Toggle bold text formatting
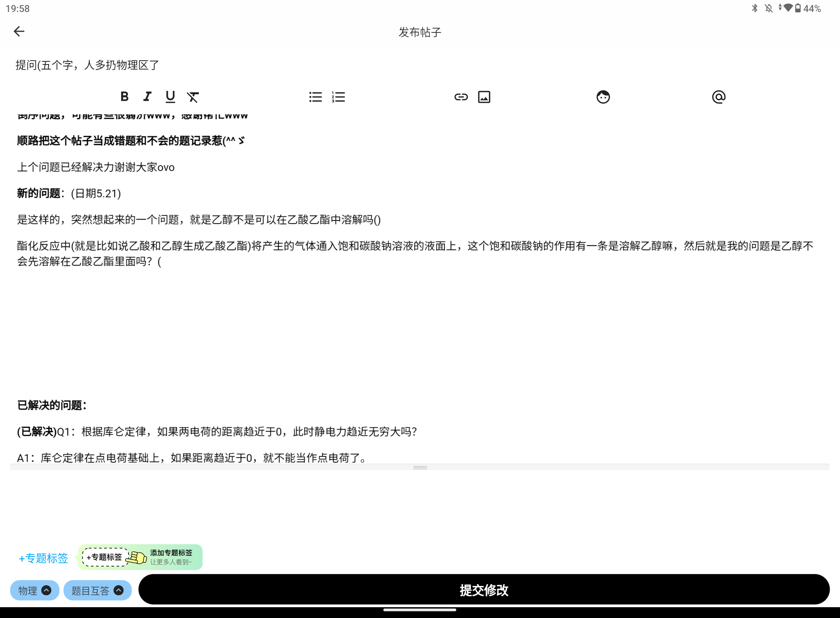This screenshot has width=840, height=618. pos(124,97)
